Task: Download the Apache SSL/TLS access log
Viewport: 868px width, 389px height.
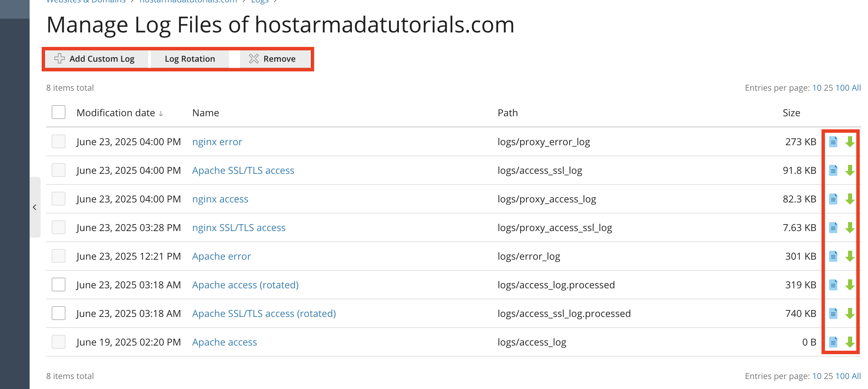Action: pyautogui.click(x=850, y=170)
